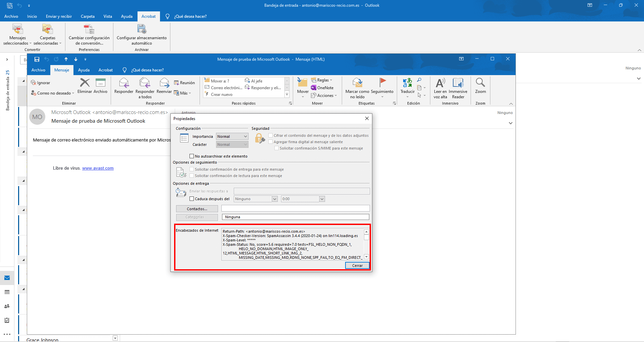Open Vista tab in main window

[x=108, y=16]
